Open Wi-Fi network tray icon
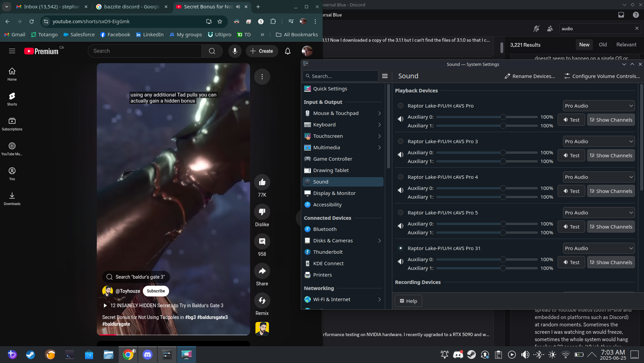The image size is (644, 363). click(566, 355)
